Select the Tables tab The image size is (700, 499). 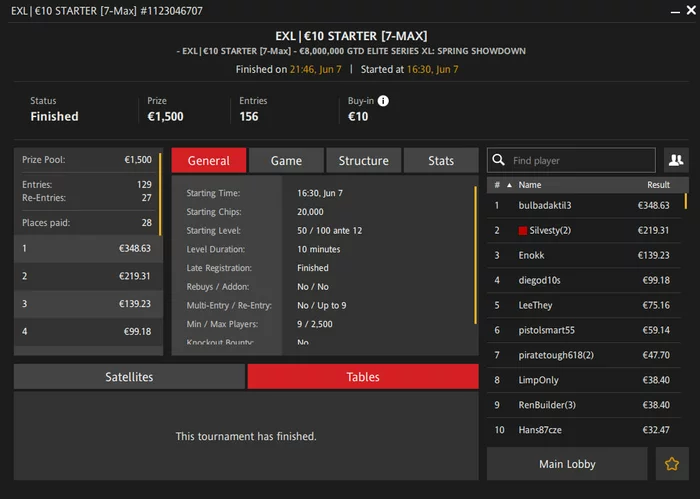363,377
